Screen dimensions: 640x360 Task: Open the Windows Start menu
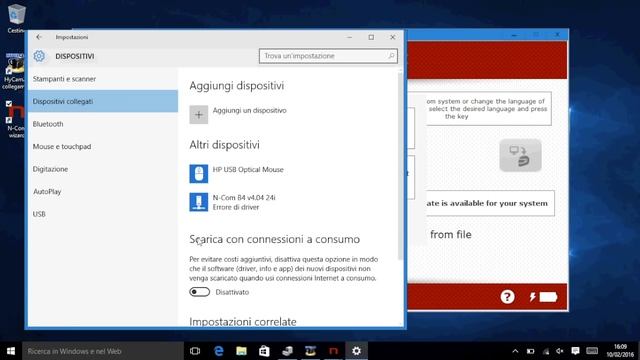pyautogui.click(x=11, y=351)
